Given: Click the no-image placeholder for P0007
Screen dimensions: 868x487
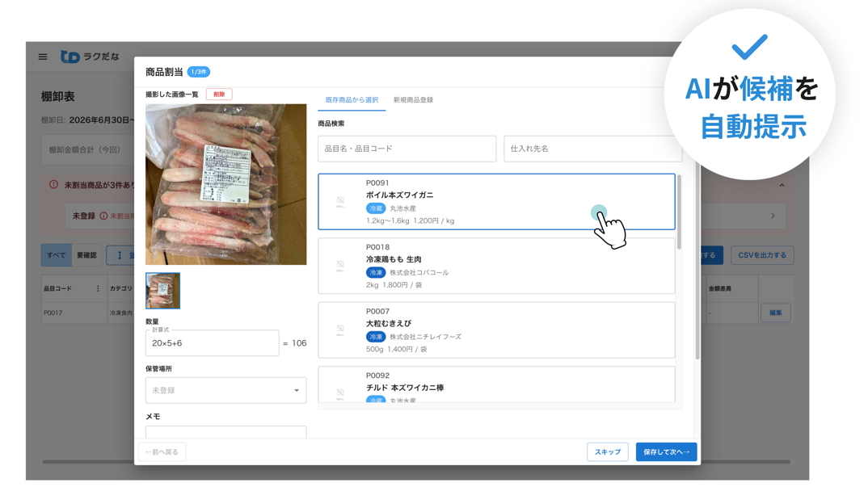Looking at the screenshot, I should click(x=340, y=330).
